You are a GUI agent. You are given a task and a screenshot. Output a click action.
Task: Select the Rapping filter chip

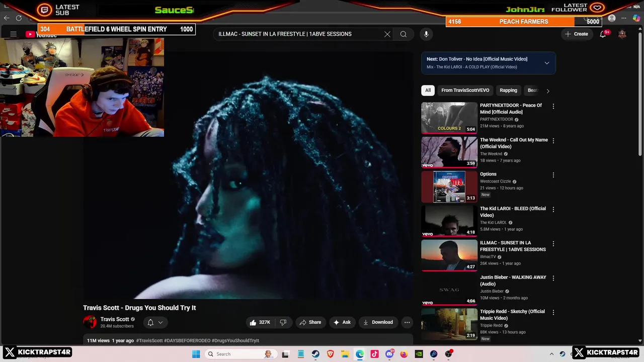tap(508, 90)
